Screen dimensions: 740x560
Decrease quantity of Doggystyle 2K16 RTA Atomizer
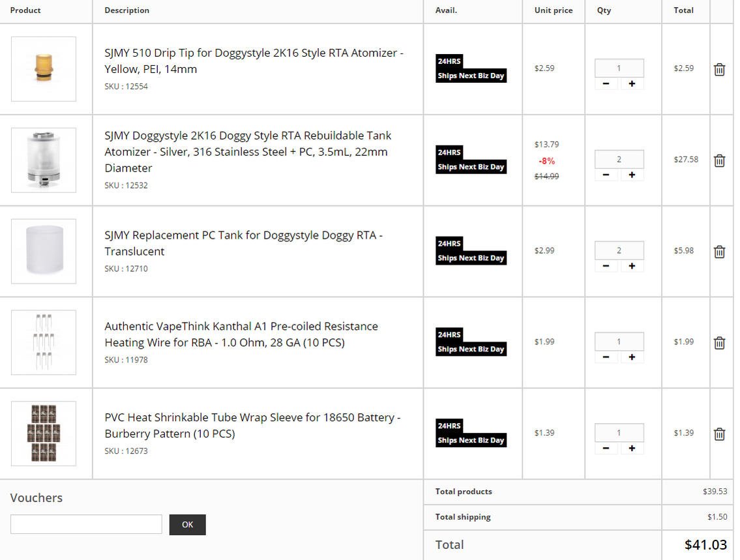[606, 175]
